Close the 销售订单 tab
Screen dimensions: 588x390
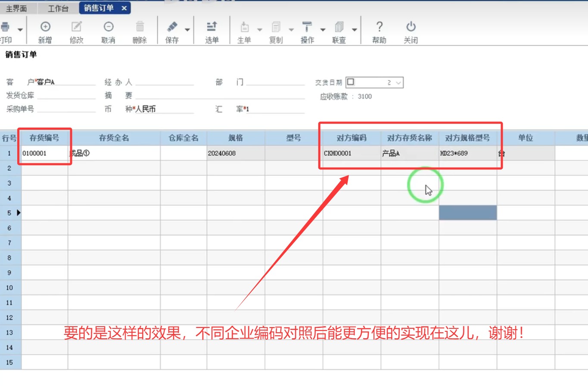click(124, 8)
